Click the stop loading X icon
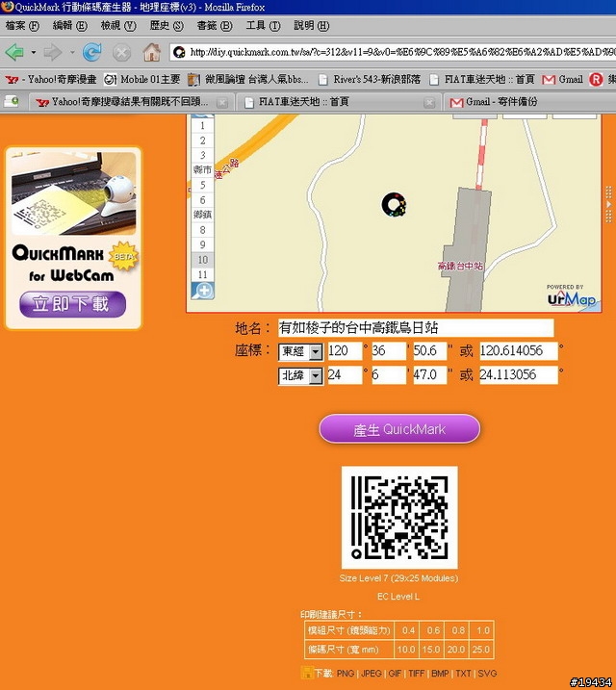 121,53
